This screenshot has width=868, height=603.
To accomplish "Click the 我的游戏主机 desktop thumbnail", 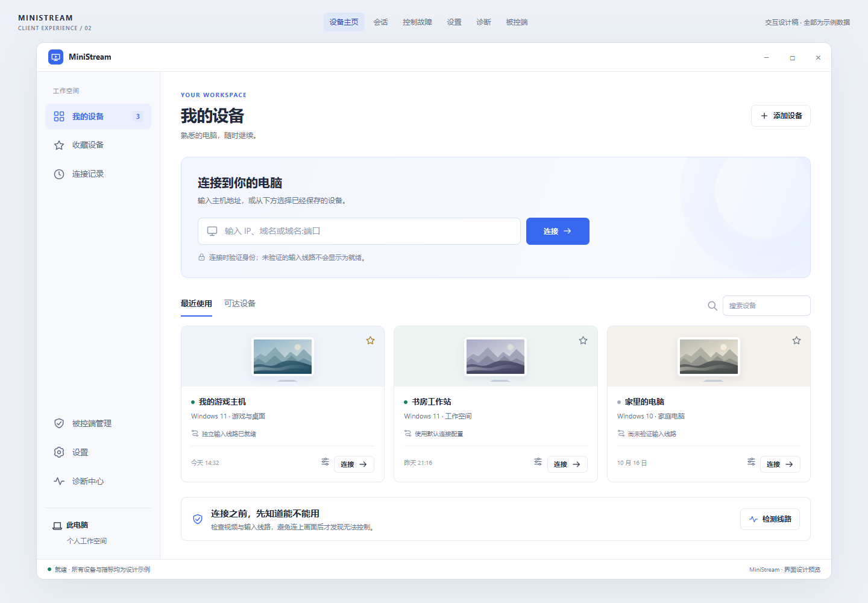I will [283, 357].
